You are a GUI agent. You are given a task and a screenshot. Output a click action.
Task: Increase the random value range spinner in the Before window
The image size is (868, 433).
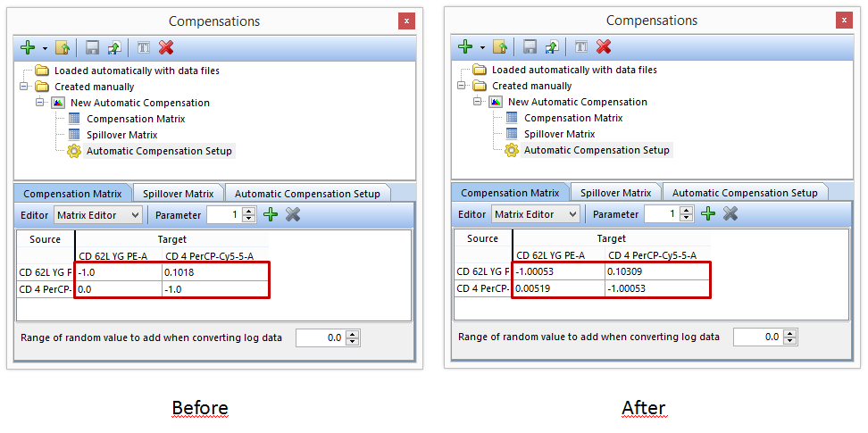click(x=353, y=334)
